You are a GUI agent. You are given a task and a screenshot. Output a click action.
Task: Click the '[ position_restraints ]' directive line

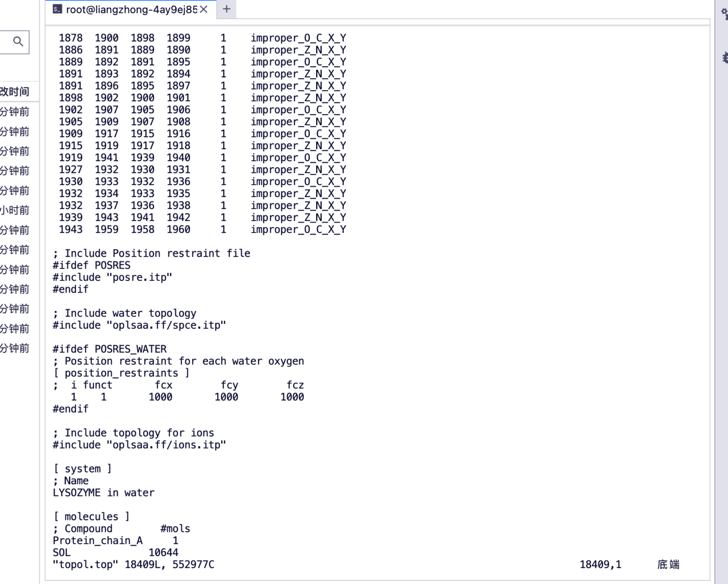(x=121, y=373)
